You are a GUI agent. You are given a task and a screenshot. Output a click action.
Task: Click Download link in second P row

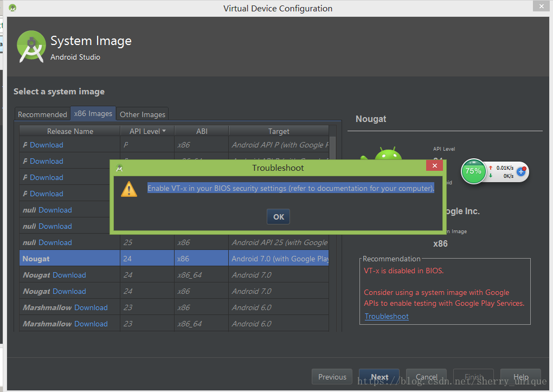pyautogui.click(x=47, y=161)
